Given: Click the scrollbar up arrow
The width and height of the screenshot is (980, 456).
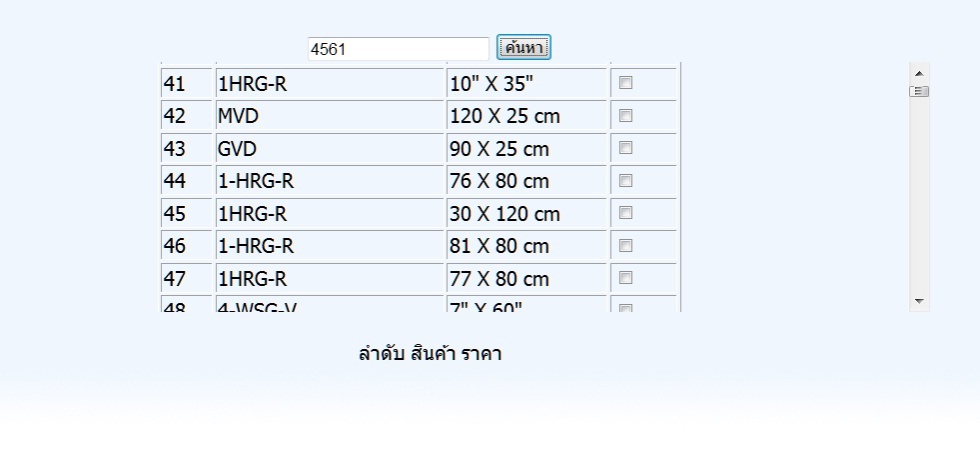Looking at the screenshot, I should pyautogui.click(x=919, y=73).
